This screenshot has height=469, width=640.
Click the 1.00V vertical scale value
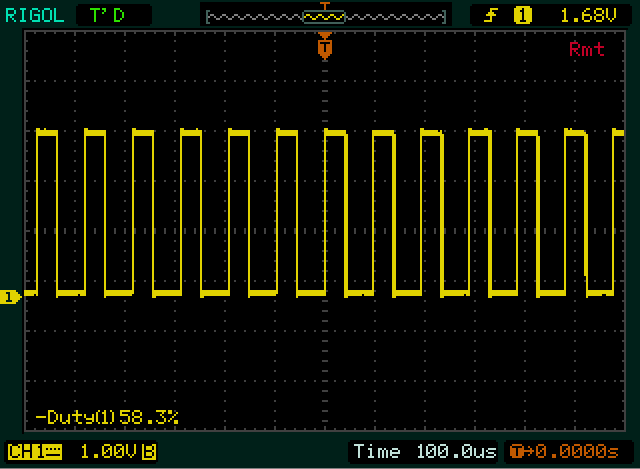(106, 451)
